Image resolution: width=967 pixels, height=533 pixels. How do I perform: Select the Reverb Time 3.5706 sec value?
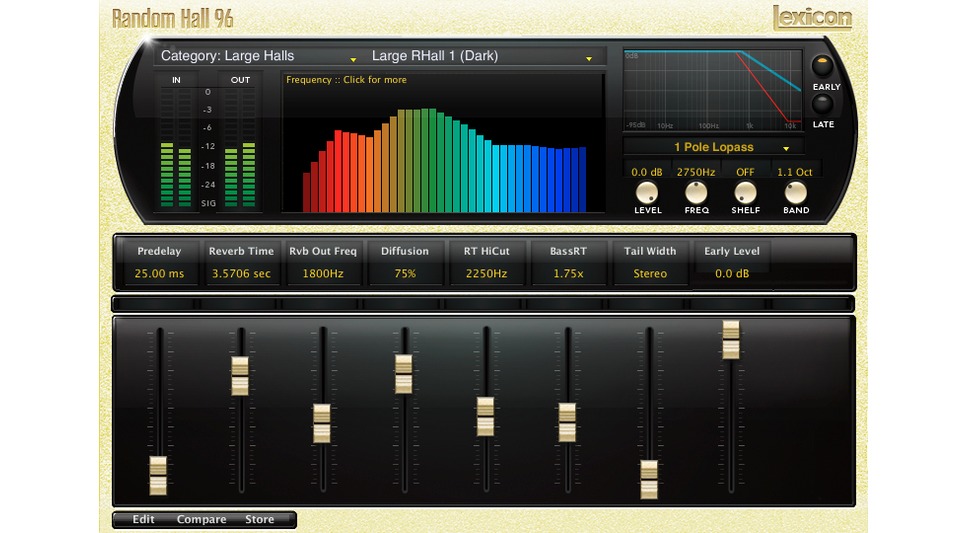[241, 273]
